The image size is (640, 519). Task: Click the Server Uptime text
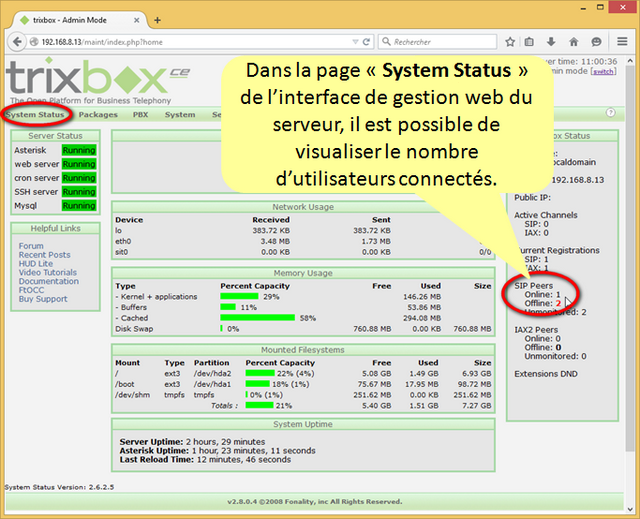pos(192,442)
